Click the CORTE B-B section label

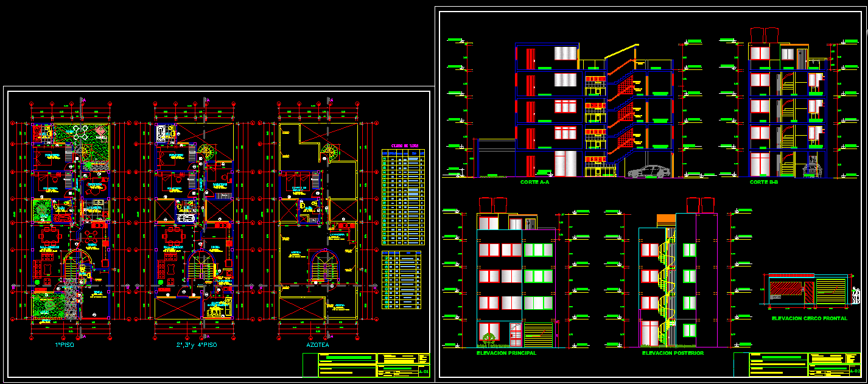coord(763,182)
